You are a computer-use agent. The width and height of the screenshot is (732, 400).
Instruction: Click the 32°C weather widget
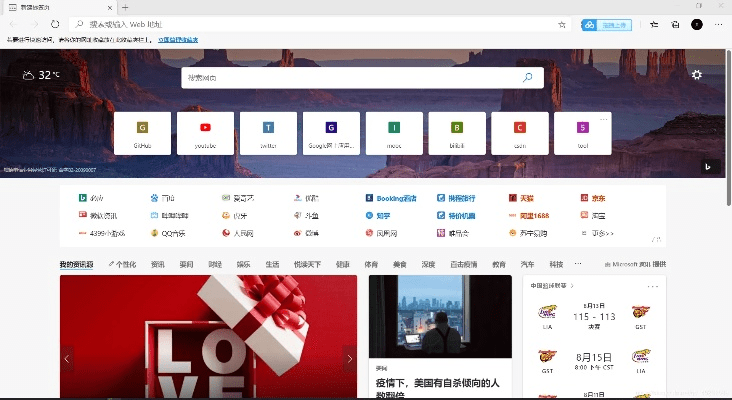pos(42,75)
